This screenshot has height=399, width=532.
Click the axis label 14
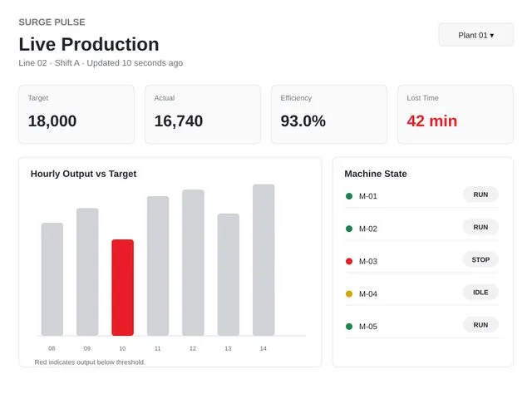[x=264, y=348]
